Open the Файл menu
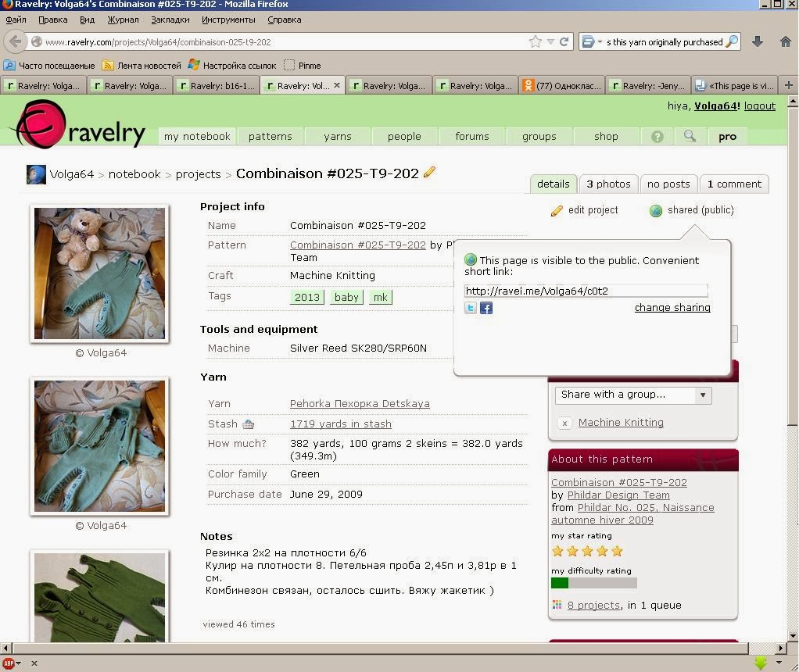799x672 pixels. (x=16, y=20)
